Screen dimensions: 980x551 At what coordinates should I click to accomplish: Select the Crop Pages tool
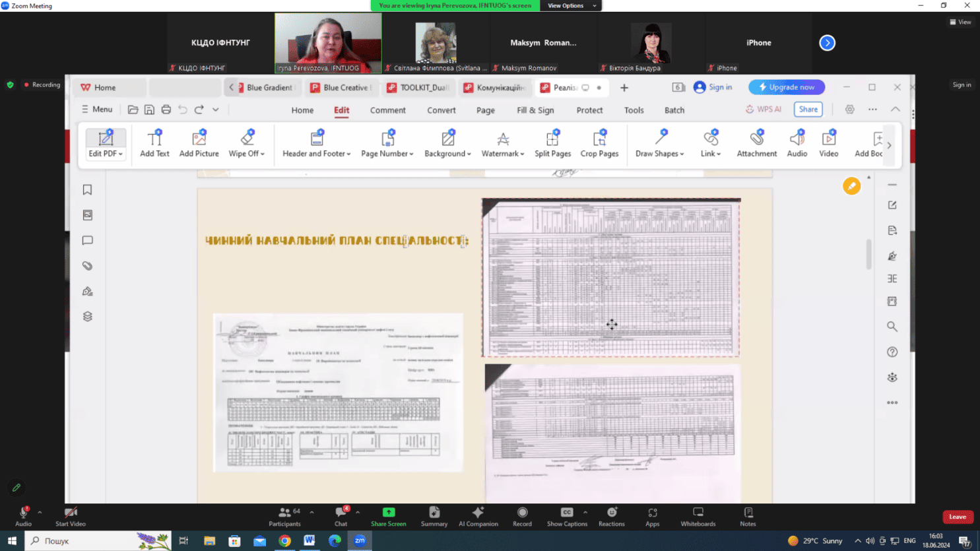point(599,143)
